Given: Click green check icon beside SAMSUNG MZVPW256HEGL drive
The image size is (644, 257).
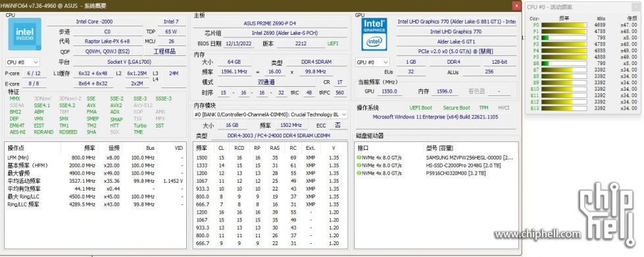Looking at the screenshot, I should point(359,157).
